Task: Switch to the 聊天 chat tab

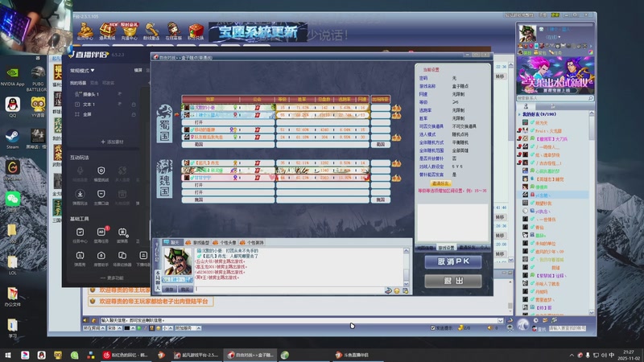Action: click(x=172, y=243)
